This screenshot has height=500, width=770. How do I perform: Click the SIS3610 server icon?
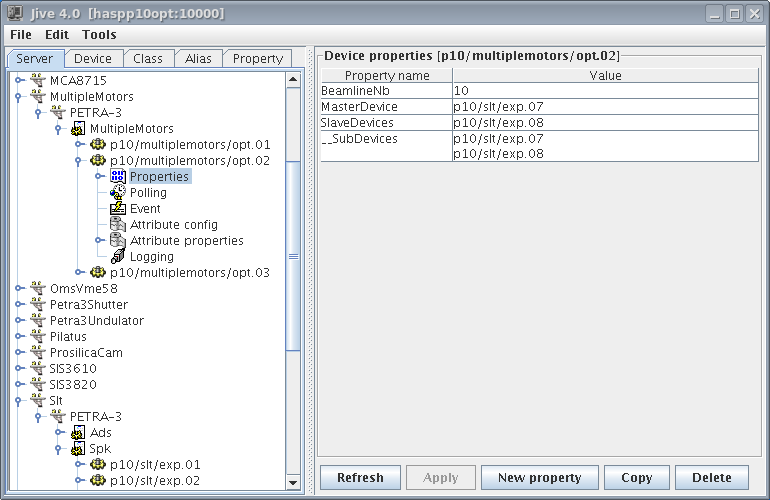click(38, 368)
